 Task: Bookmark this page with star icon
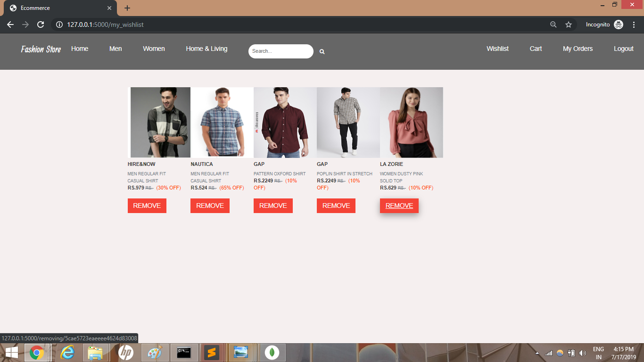click(569, 25)
